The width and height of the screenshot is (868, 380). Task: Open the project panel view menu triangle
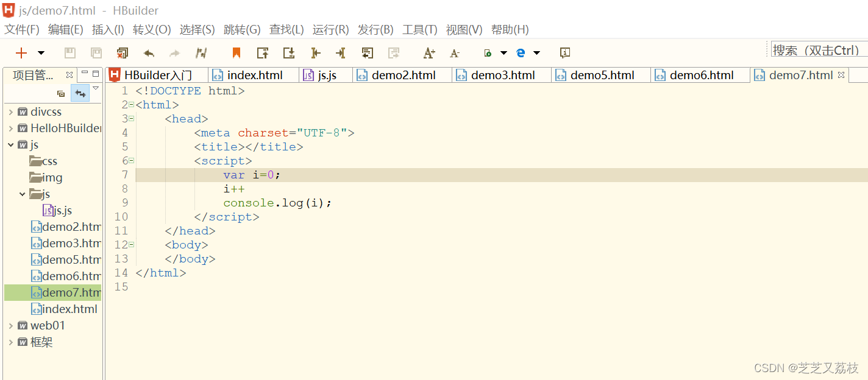[x=96, y=89]
